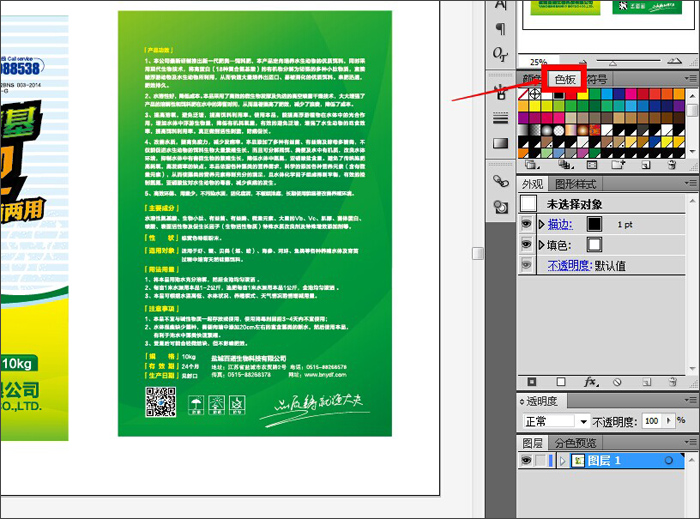Screen dimensions: 700x519
Task: Click the black stroke color swatch
Action: 594,224
